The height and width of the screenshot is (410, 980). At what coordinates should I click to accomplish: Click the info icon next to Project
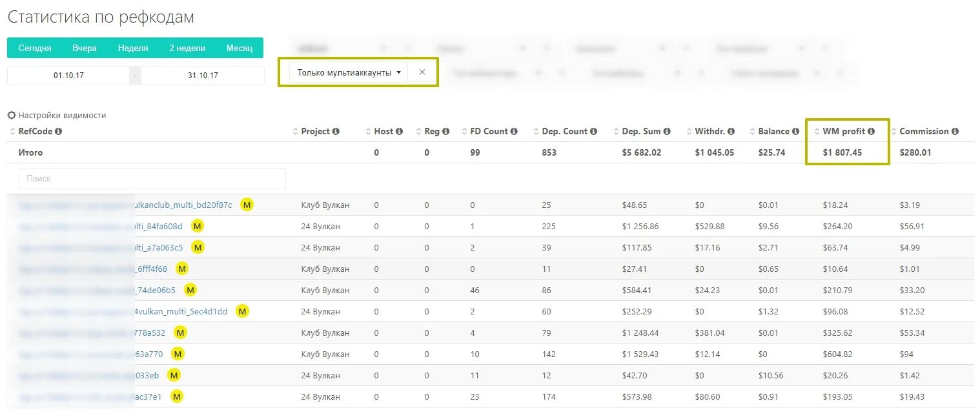tap(336, 131)
